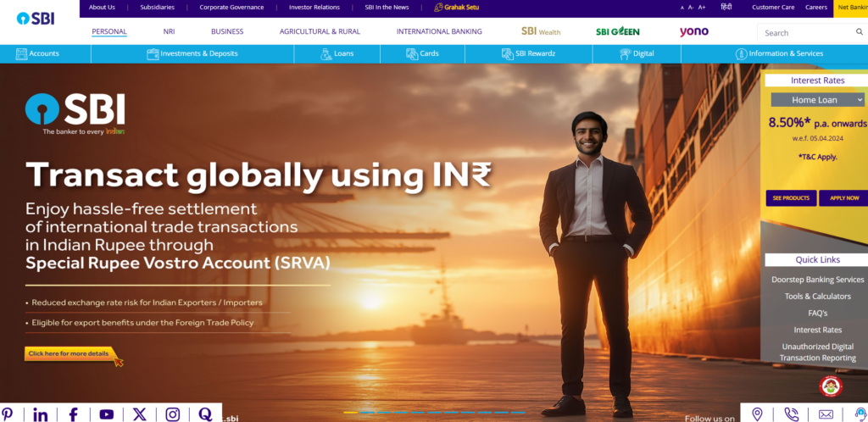Increase font size with A+ button
The image size is (868, 422).
[702, 8]
